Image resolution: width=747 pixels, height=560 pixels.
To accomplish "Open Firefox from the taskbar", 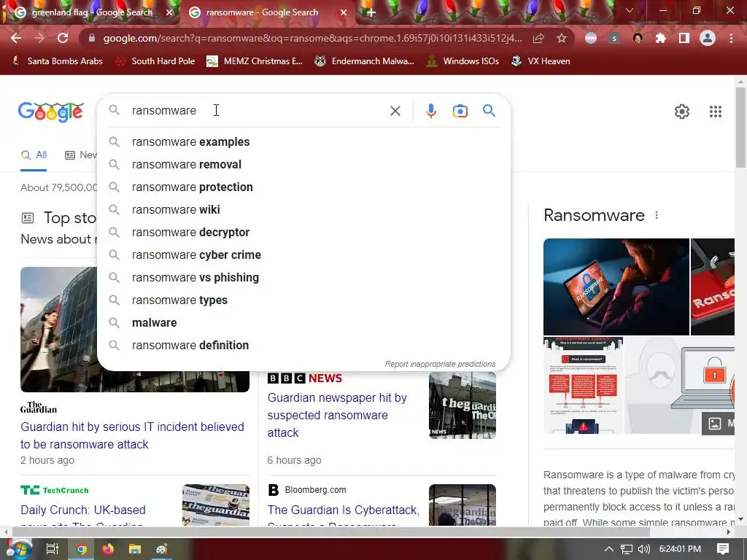I will 108,549.
